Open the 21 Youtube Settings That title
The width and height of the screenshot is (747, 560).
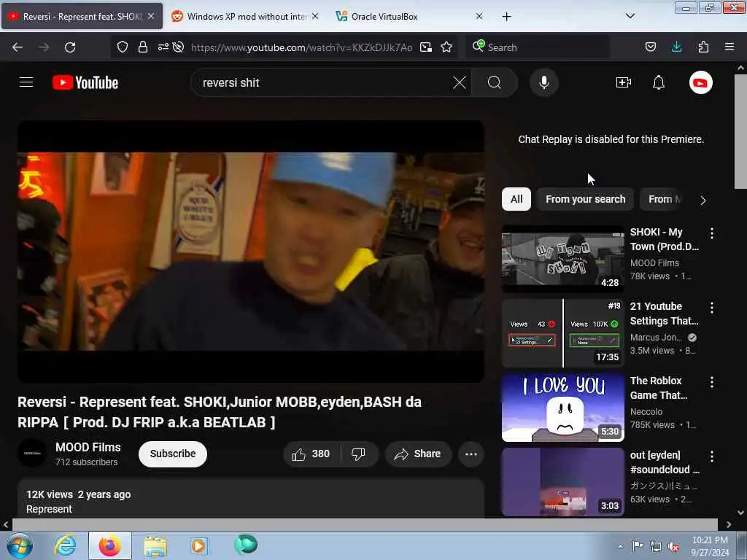tap(664, 314)
